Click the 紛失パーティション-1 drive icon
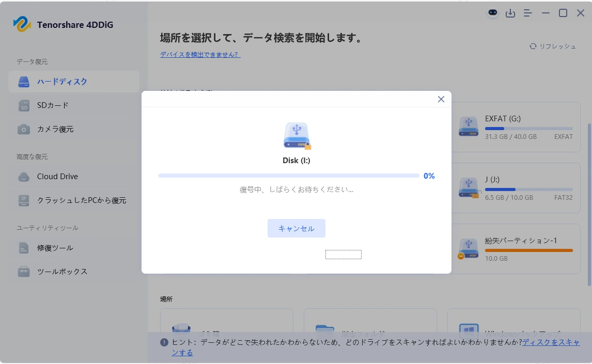592x364 pixels. click(468, 249)
